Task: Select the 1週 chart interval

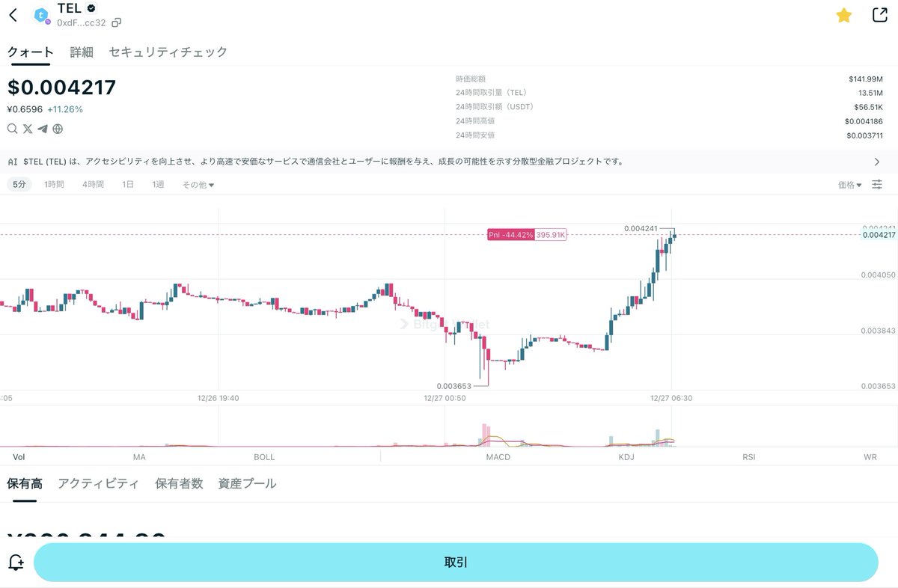Action: coord(158,184)
